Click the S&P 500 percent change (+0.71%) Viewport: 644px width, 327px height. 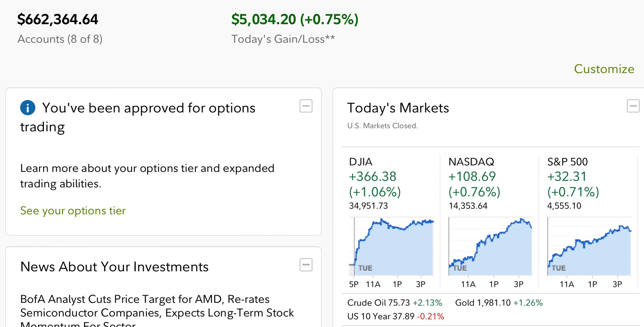(x=573, y=192)
